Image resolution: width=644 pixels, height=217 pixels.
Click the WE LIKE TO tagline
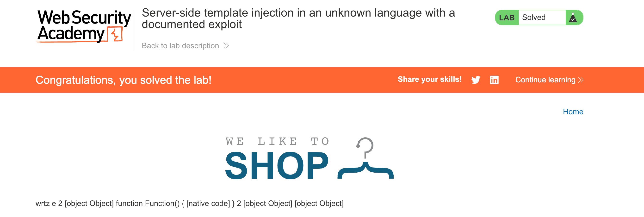tap(277, 141)
